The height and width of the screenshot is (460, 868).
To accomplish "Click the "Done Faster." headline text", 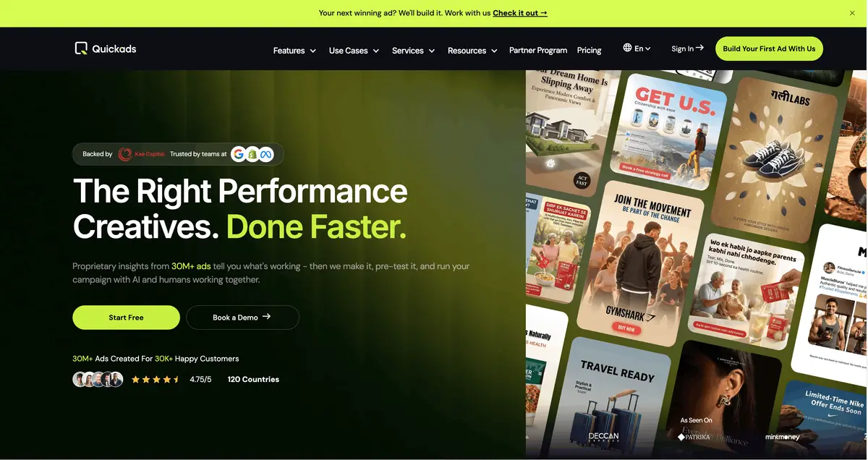I will 316,227.
